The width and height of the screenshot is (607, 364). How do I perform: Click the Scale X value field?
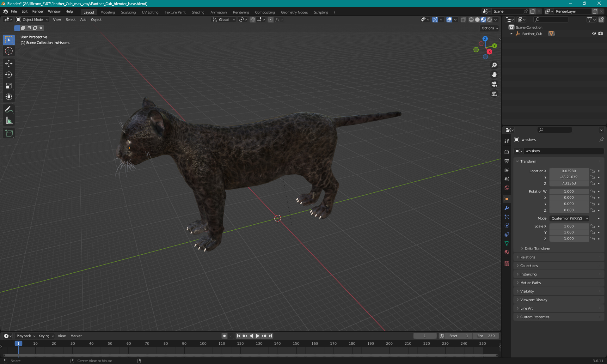[569, 226]
